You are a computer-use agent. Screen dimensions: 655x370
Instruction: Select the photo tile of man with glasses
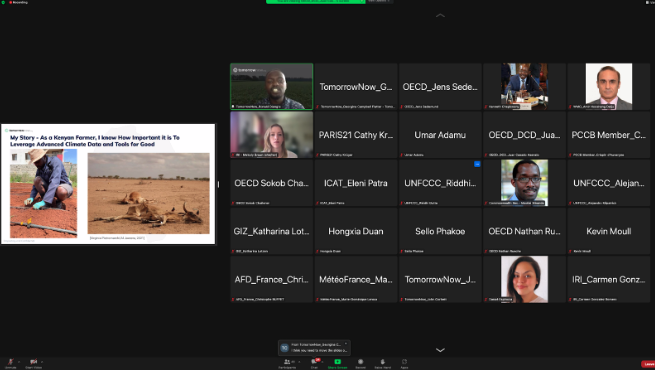[x=525, y=183]
